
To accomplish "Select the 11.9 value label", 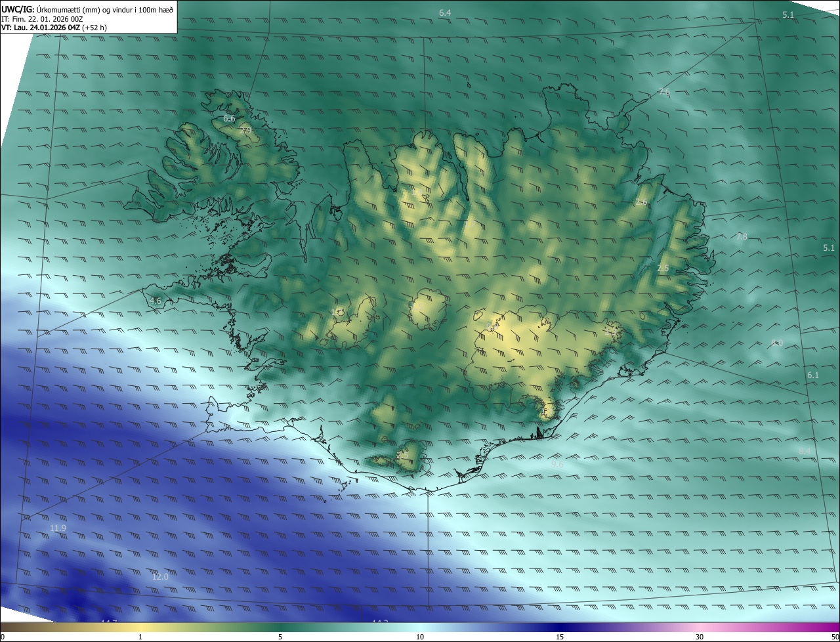I will pyautogui.click(x=58, y=528).
